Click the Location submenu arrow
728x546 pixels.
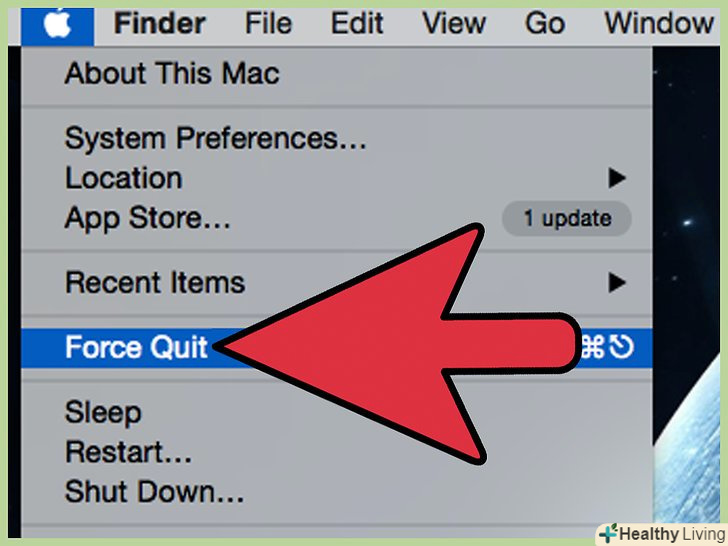coord(617,178)
